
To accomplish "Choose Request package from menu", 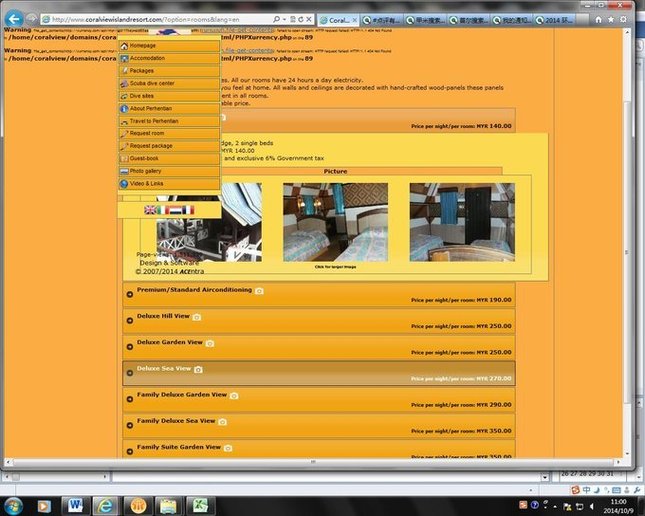I will coord(169,146).
